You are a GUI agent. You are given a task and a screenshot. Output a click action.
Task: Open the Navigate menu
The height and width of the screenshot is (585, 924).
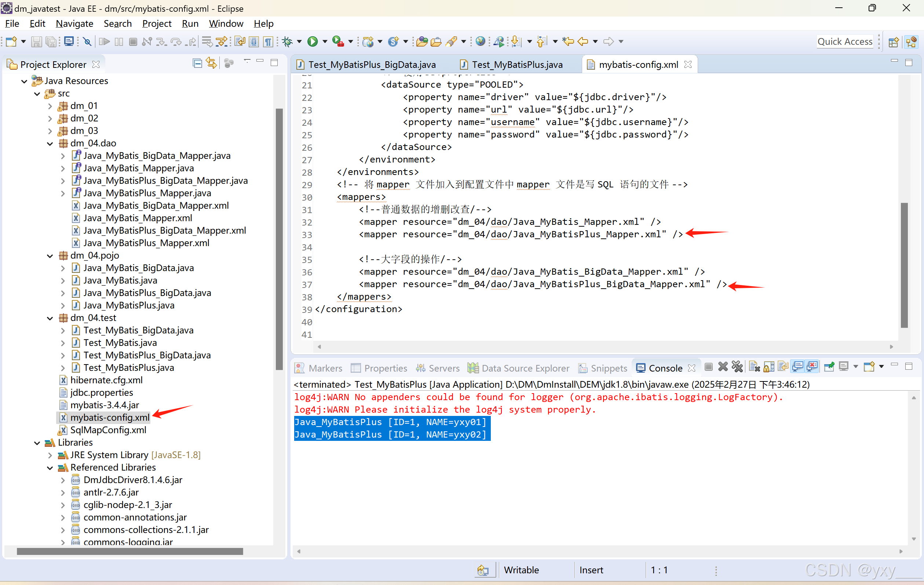[x=74, y=24]
